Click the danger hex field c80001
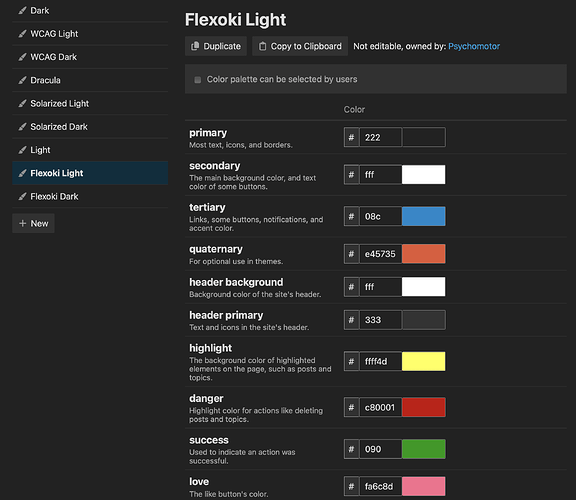Image resolution: width=576 pixels, height=500 pixels. [381, 407]
